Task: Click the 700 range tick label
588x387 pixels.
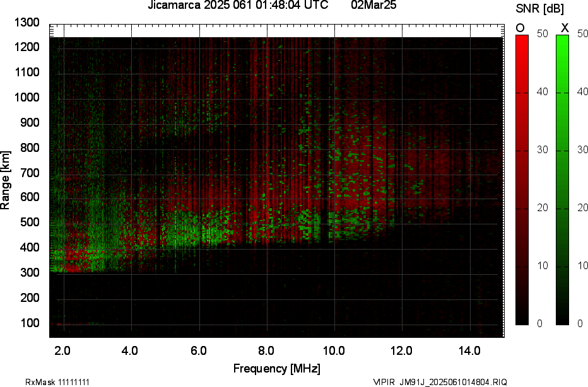Action: tap(30, 173)
